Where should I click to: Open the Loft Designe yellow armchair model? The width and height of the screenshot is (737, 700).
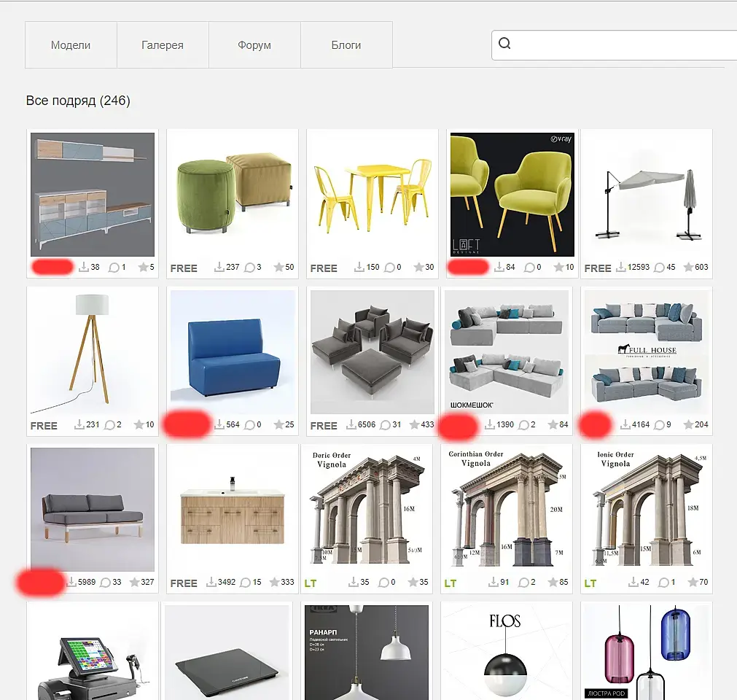pyautogui.click(x=512, y=194)
